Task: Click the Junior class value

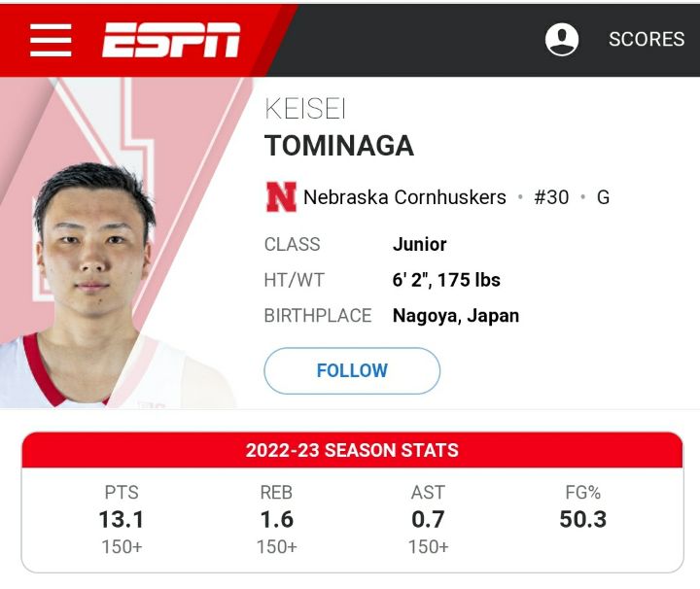Action: click(x=420, y=244)
